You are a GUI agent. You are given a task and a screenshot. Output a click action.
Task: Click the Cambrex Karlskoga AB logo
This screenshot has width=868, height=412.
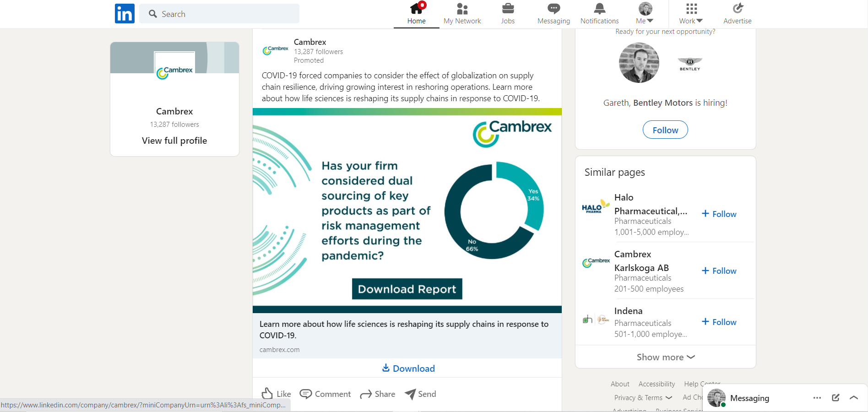(x=596, y=262)
